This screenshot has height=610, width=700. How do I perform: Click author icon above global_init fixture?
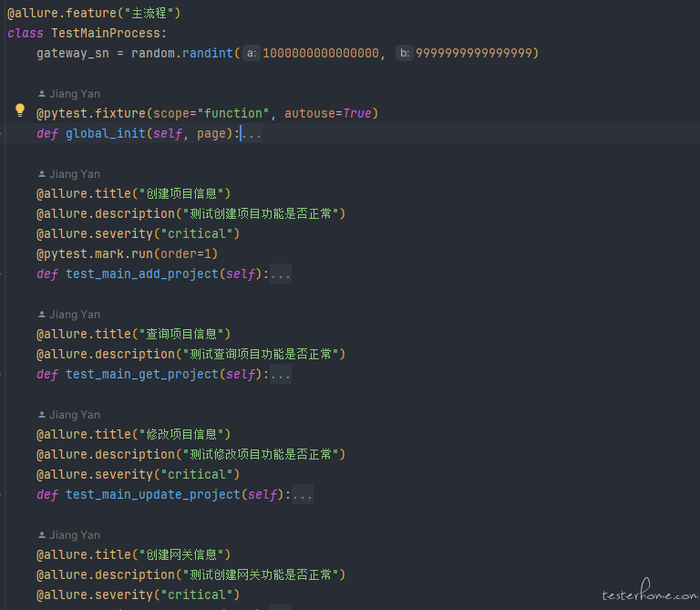pyautogui.click(x=42, y=94)
